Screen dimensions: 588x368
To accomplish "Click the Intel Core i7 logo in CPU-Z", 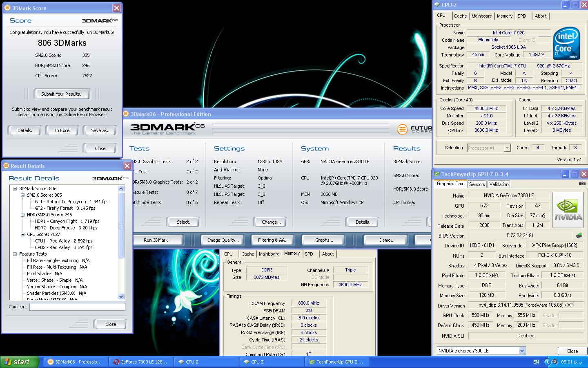I will click(x=566, y=43).
